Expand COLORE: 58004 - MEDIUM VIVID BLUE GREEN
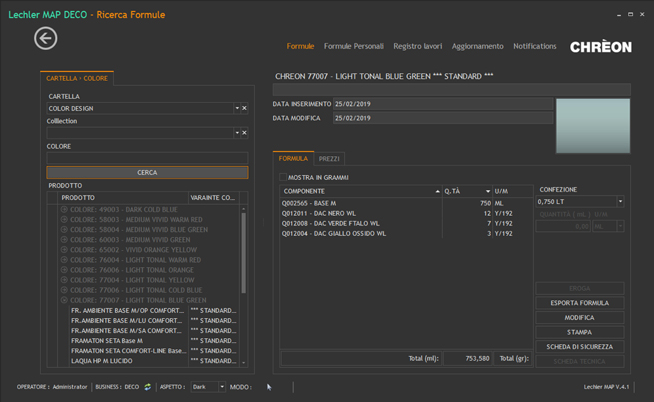The width and height of the screenshot is (654, 402). click(x=64, y=229)
